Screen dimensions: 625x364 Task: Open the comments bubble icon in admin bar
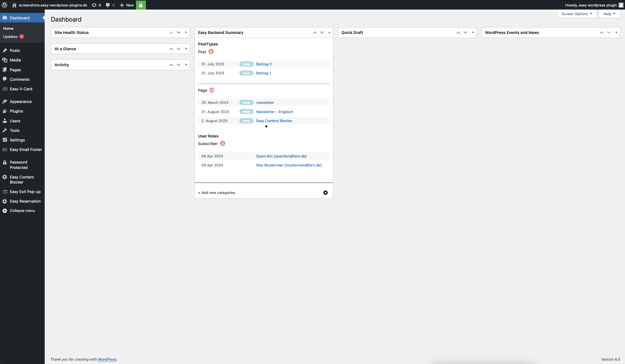pos(108,5)
